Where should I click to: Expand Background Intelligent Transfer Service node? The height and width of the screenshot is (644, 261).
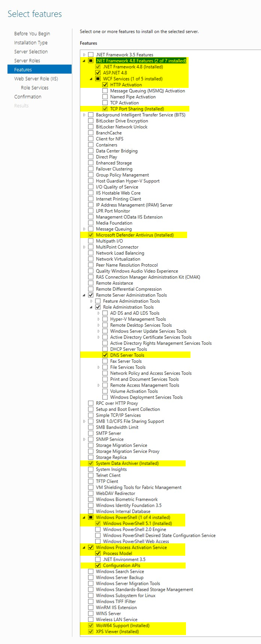pos(84,115)
